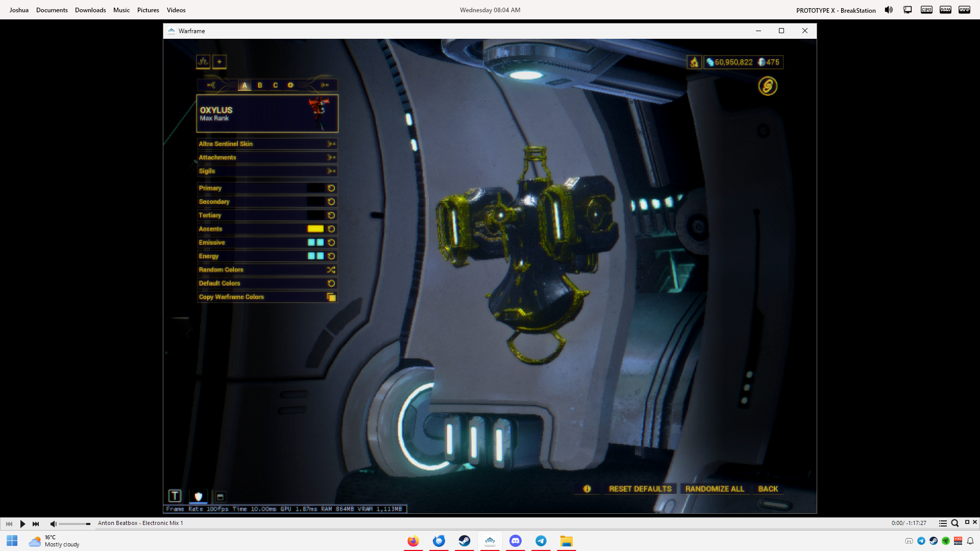Reset the Secondary color

[x=331, y=202]
